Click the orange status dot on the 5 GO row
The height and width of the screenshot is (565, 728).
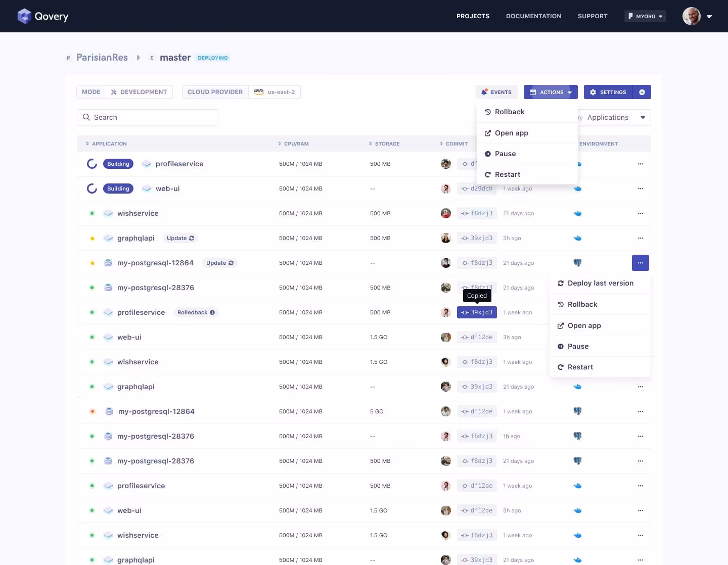click(x=92, y=411)
